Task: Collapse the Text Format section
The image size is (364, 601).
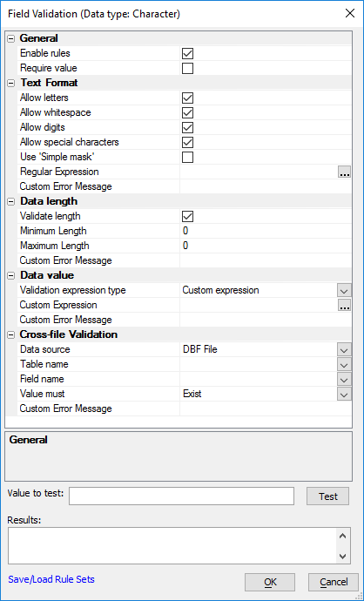Action: 11,83
